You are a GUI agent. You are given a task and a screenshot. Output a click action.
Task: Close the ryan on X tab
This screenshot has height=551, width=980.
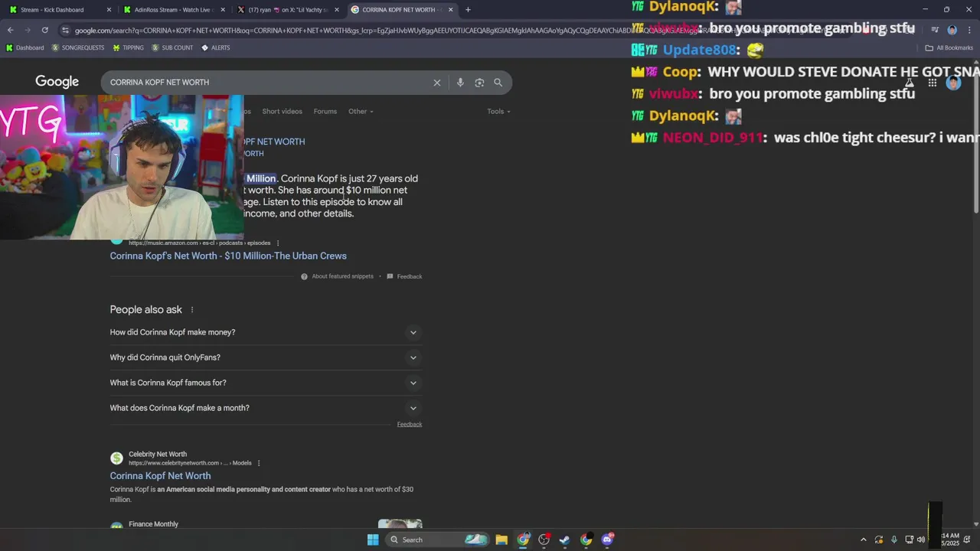point(337,10)
